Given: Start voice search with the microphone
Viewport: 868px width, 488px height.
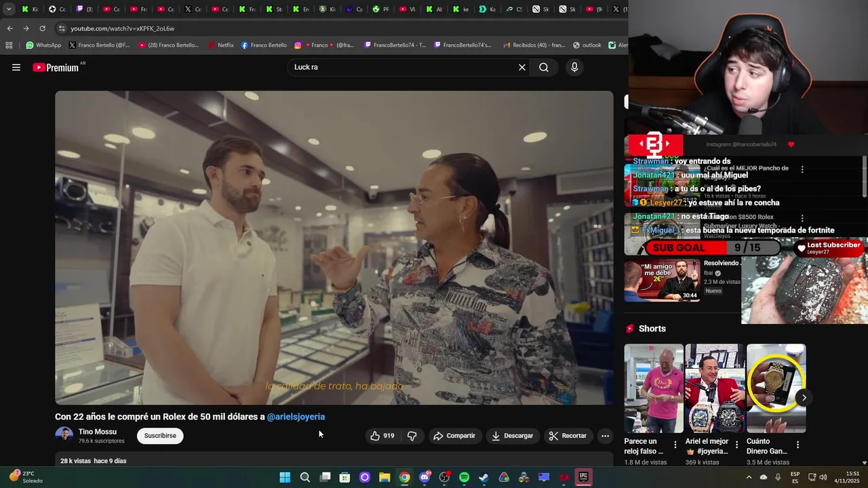Looking at the screenshot, I should (574, 67).
